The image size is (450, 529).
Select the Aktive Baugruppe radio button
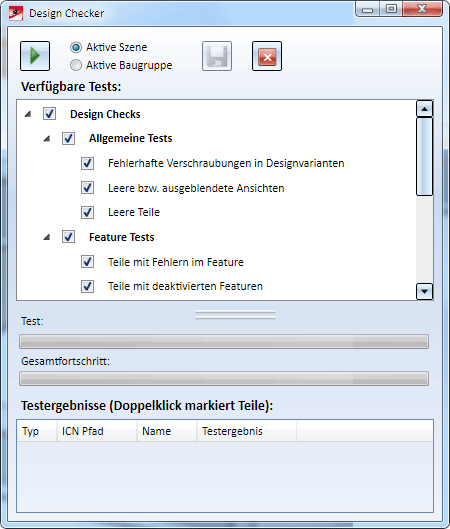click(x=76, y=65)
